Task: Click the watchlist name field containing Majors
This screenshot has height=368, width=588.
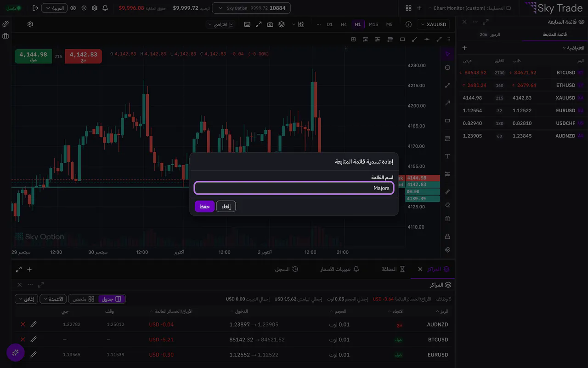Action: [294, 188]
